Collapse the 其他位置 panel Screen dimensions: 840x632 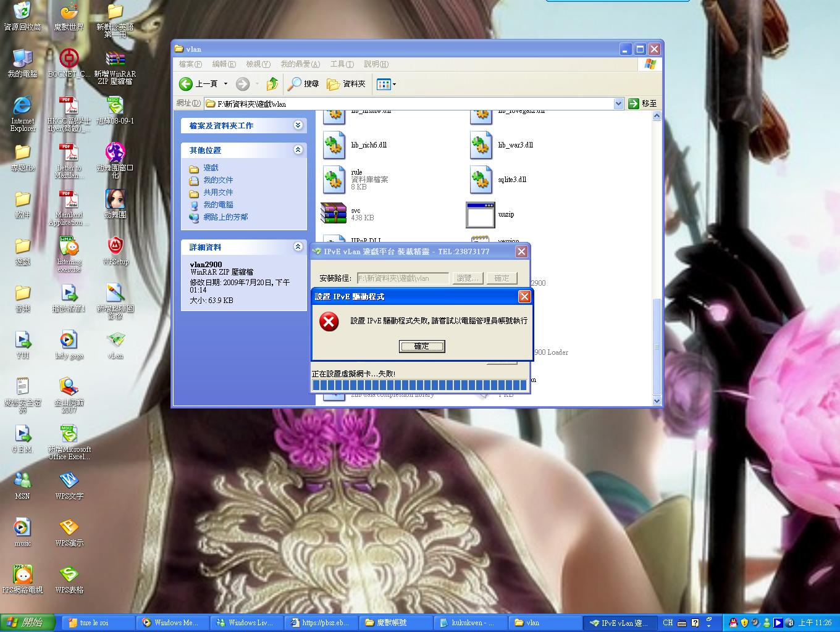pyautogui.click(x=298, y=150)
